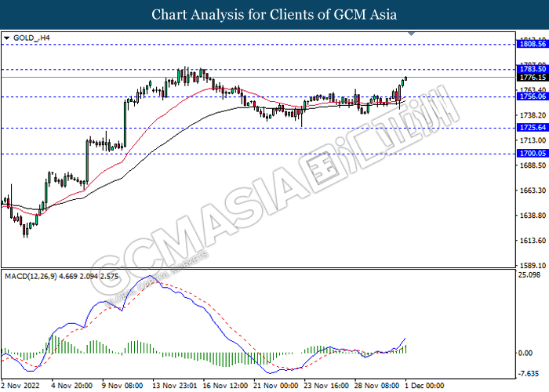Select the current price 1776.15 label
The height and width of the screenshot is (392, 549).
click(533, 78)
